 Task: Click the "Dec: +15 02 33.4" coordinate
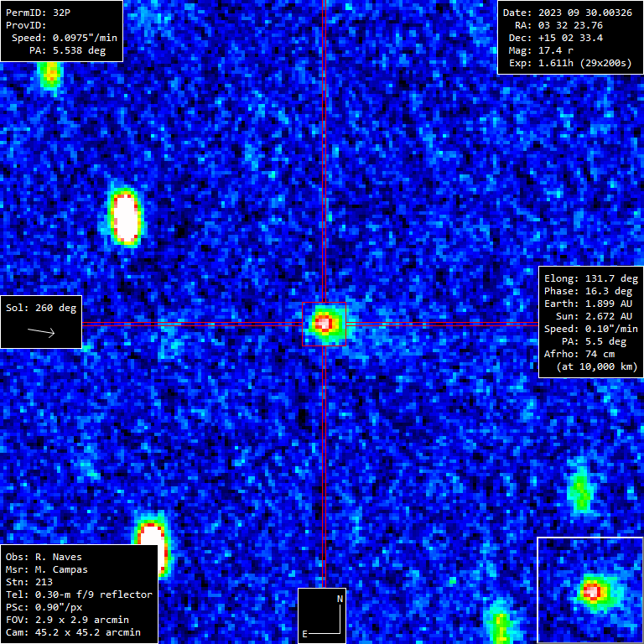click(556, 38)
